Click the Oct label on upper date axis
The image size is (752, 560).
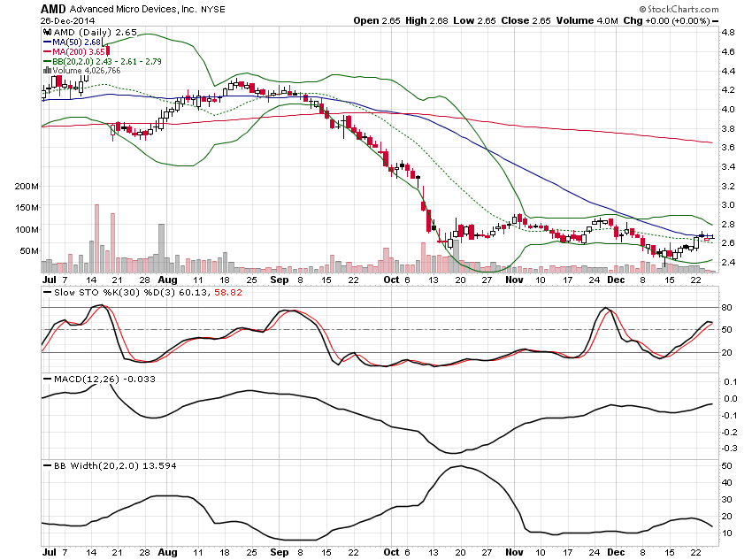[391, 280]
